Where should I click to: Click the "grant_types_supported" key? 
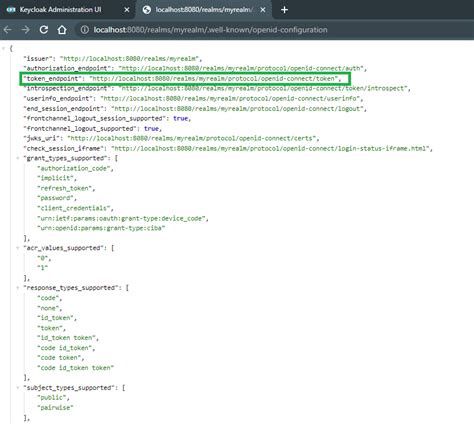(67, 158)
